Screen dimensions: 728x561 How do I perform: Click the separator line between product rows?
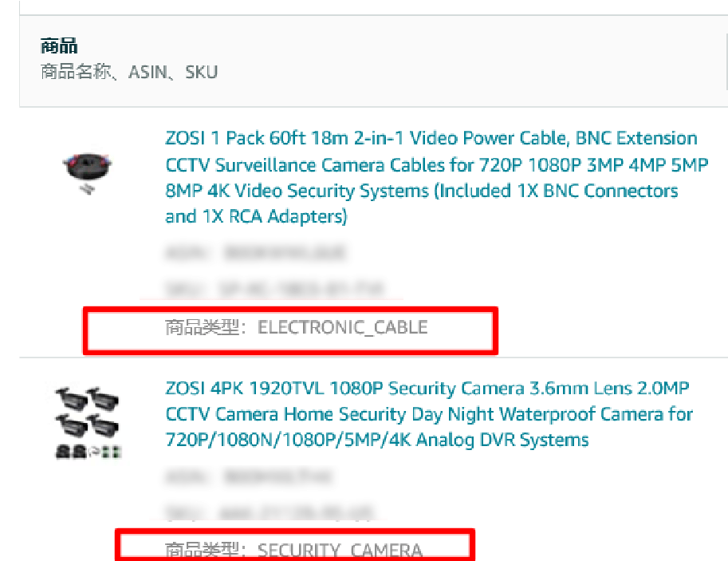point(373,358)
